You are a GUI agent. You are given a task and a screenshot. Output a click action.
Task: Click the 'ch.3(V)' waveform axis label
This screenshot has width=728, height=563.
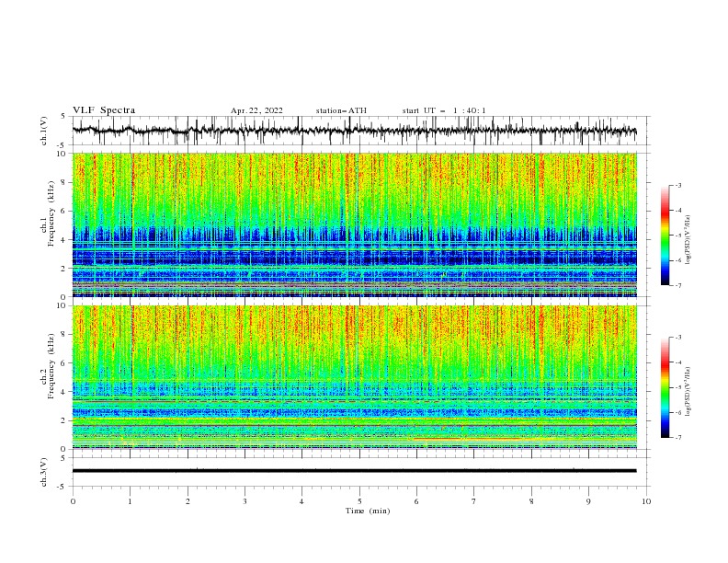[x=44, y=472]
